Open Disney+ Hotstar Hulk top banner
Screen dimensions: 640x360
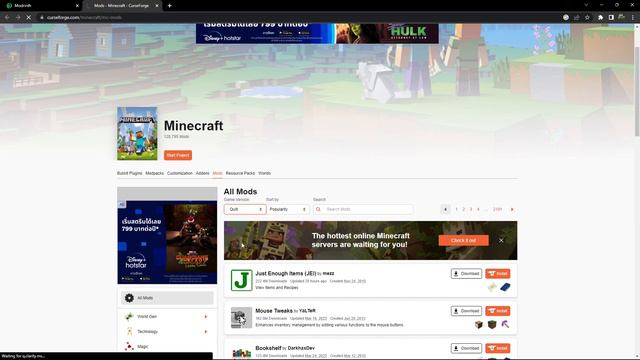(317, 33)
